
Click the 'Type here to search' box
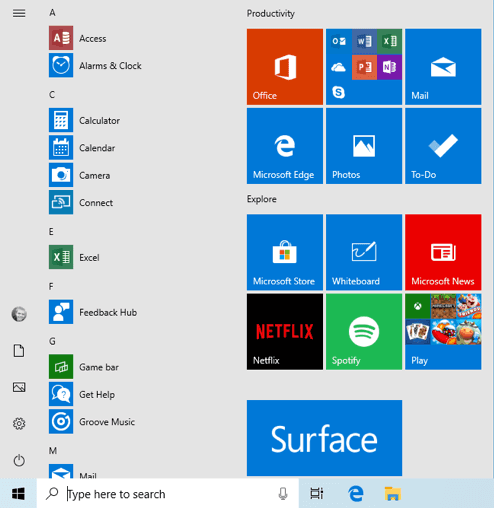[x=168, y=494]
